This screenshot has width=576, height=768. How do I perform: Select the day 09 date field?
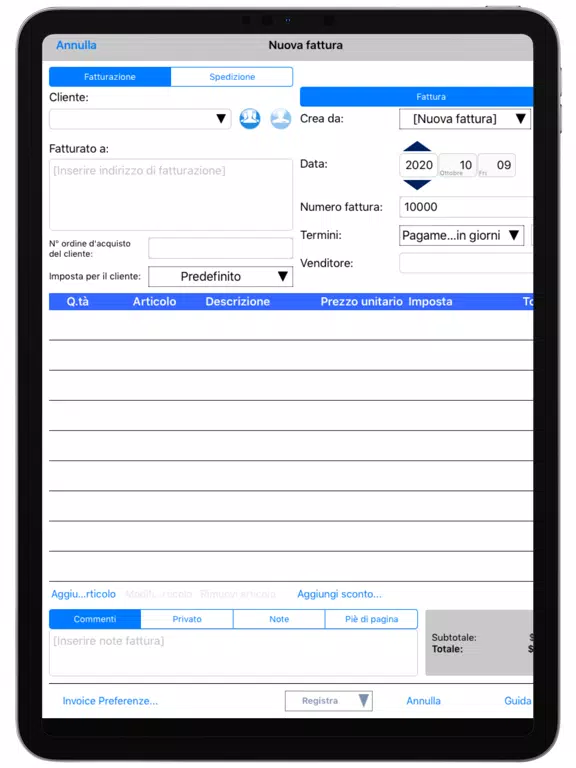pos(496,165)
